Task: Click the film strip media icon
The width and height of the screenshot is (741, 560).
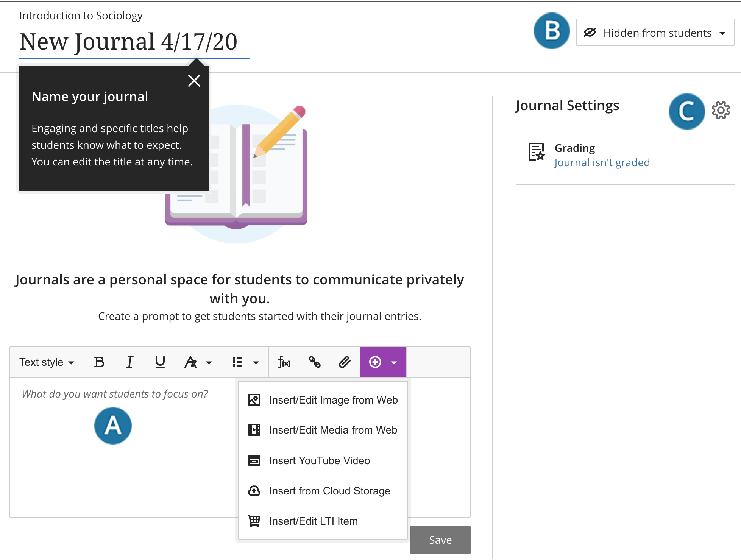Action: click(254, 430)
